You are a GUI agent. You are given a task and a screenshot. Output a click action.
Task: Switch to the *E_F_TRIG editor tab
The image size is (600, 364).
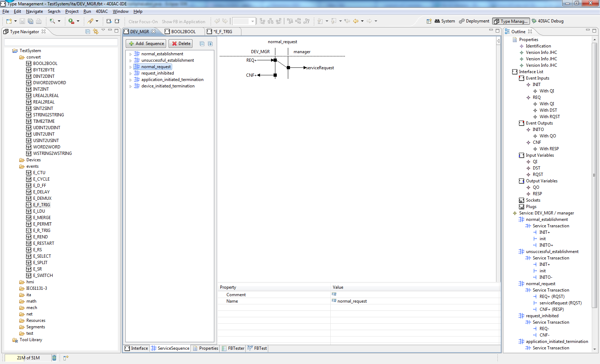pyautogui.click(x=222, y=31)
